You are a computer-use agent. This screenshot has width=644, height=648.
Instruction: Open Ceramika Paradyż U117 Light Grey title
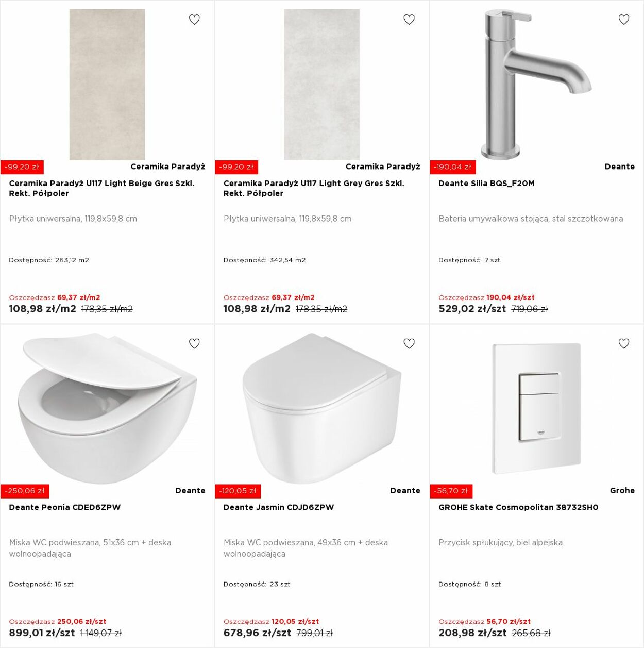pyautogui.click(x=314, y=188)
